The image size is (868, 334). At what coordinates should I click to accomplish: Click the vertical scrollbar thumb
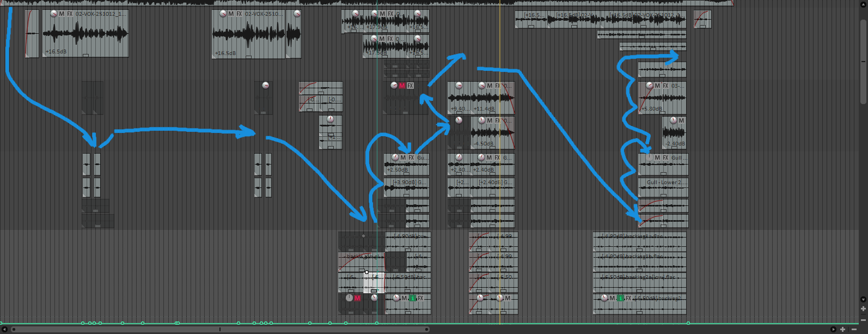(x=863, y=61)
